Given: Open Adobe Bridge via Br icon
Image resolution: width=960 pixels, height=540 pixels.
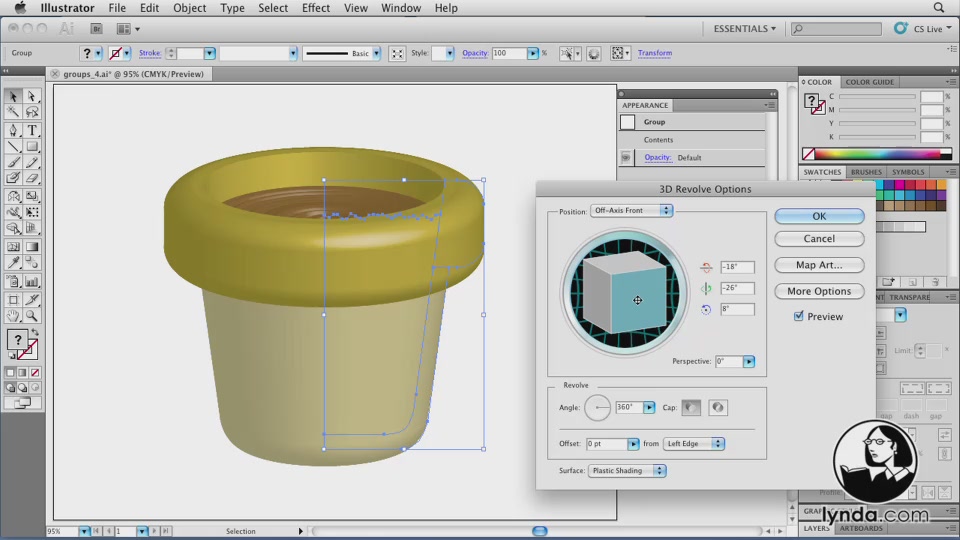Looking at the screenshot, I should (x=96, y=29).
